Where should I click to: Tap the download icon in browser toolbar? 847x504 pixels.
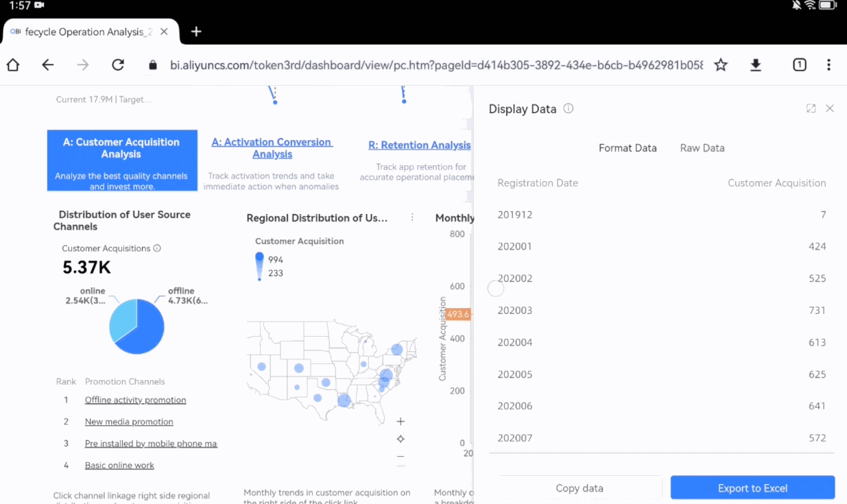(x=756, y=65)
